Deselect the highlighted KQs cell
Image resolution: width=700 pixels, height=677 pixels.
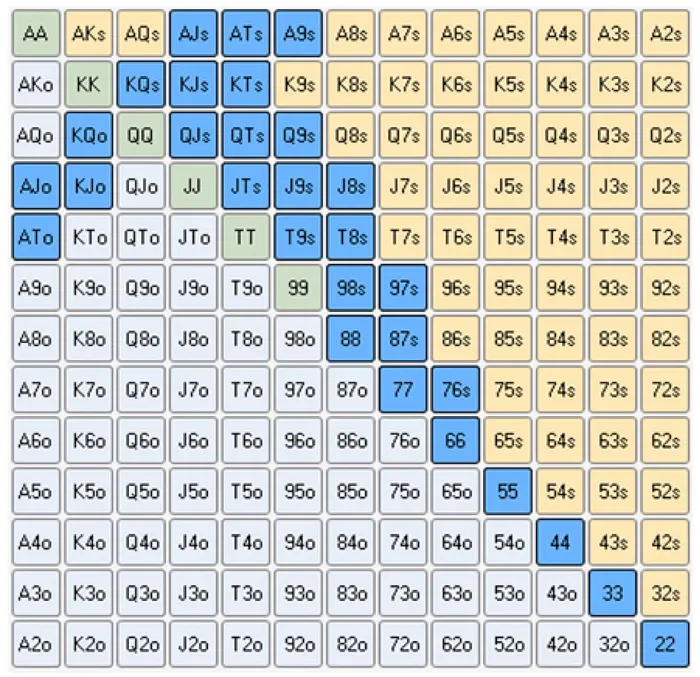point(141,84)
